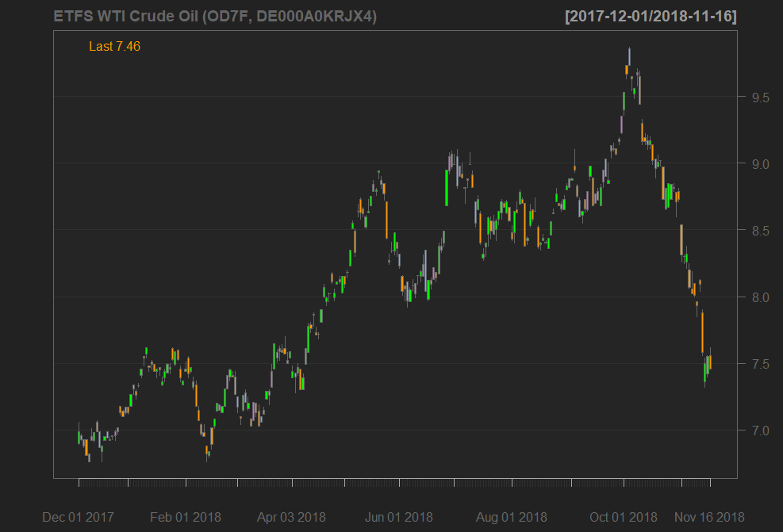Click the Apr 03 2018 date label
Screen dimensions: 783x532
pyautogui.click(x=292, y=517)
